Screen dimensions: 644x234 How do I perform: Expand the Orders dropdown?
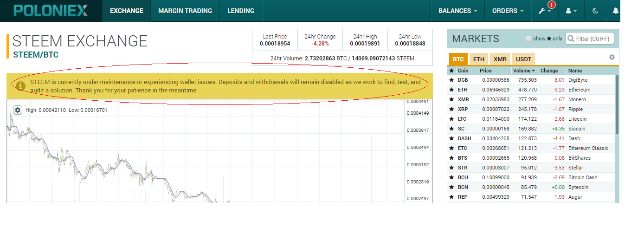coord(508,11)
